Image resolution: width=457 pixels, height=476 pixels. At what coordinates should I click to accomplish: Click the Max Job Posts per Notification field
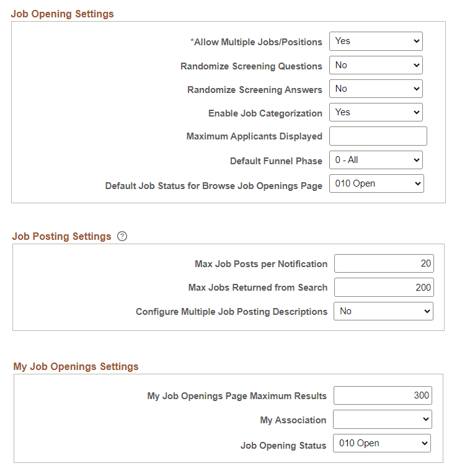point(384,263)
